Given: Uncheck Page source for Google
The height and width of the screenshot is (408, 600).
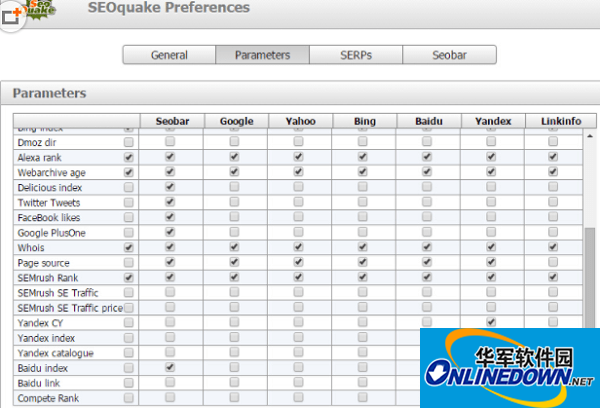Looking at the screenshot, I should pyautogui.click(x=234, y=262).
